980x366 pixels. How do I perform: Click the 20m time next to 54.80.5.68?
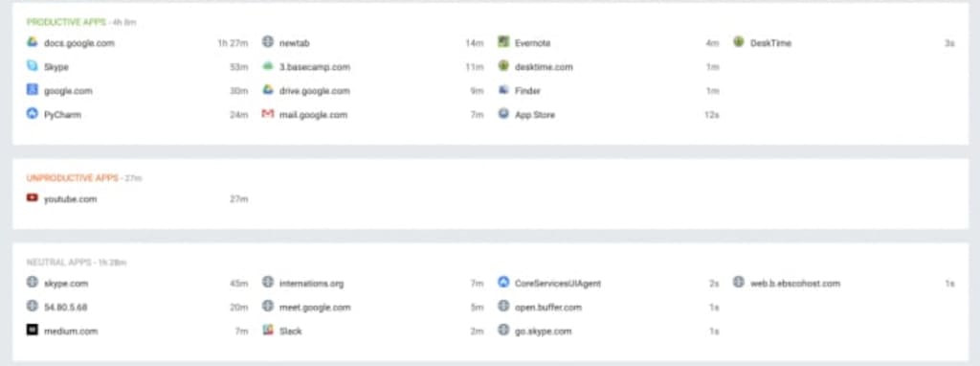click(x=239, y=308)
